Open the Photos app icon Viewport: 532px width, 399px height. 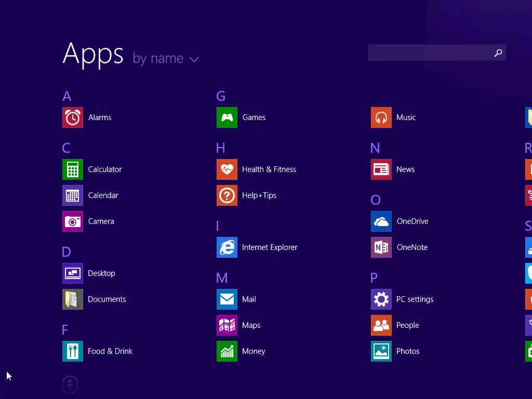[x=381, y=351]
